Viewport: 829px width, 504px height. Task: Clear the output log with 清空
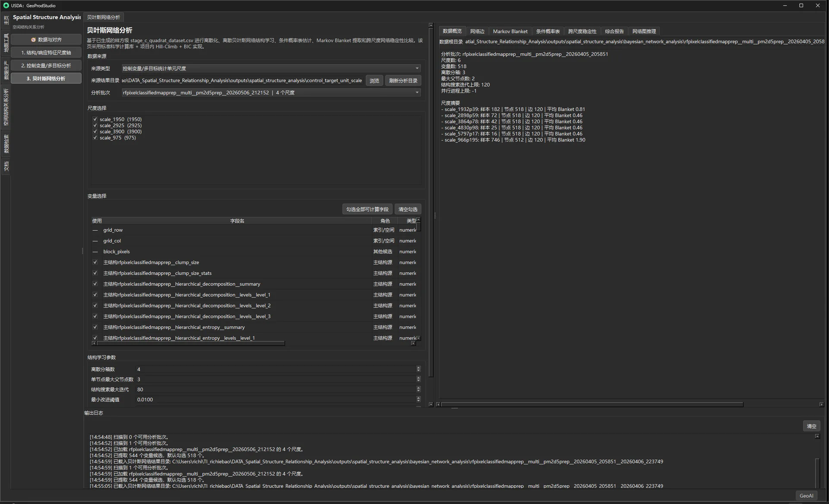coord(811,426)
